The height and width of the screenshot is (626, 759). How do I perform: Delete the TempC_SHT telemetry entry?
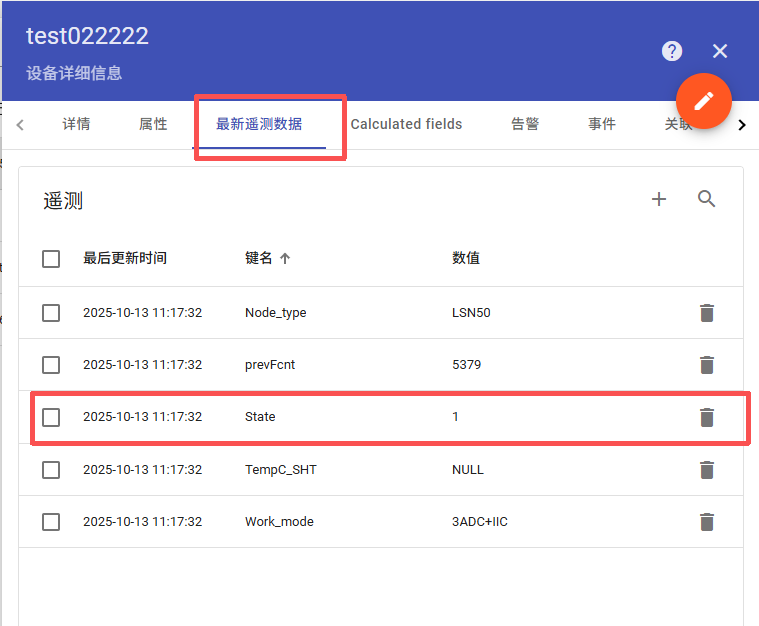(707, 469)
